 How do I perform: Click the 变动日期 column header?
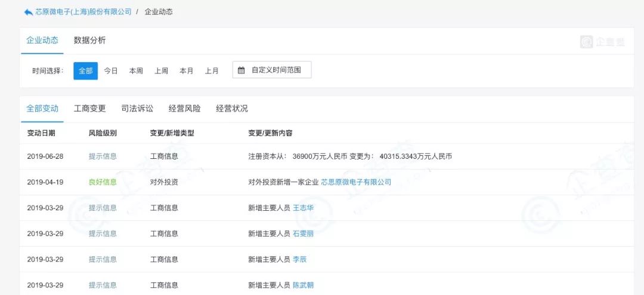(x=41, y=133)
